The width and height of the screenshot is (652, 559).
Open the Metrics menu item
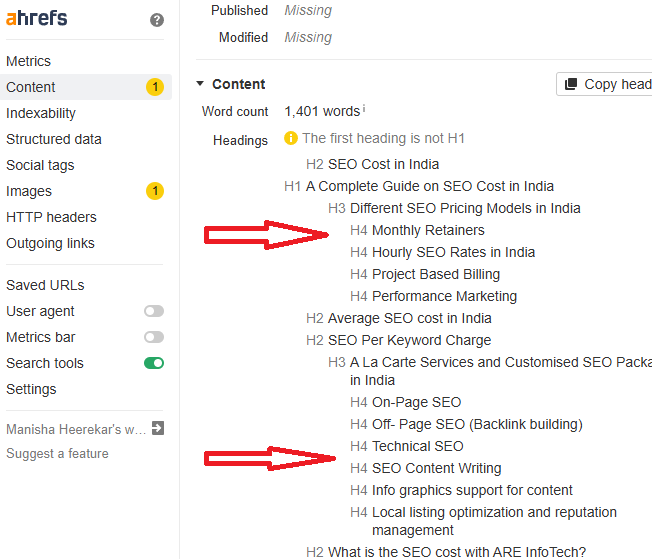coord(28,61)
